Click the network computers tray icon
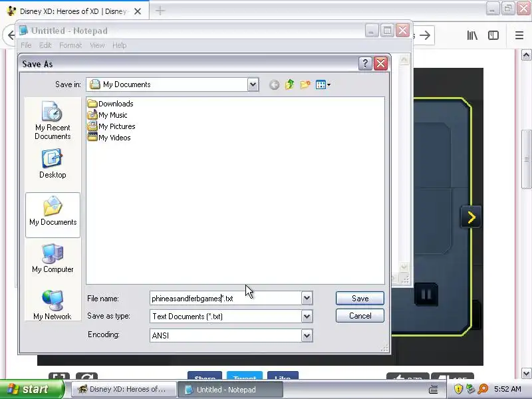Image resolution: width=532 pixels, height=399 pixels. click(x=470, y=389)
